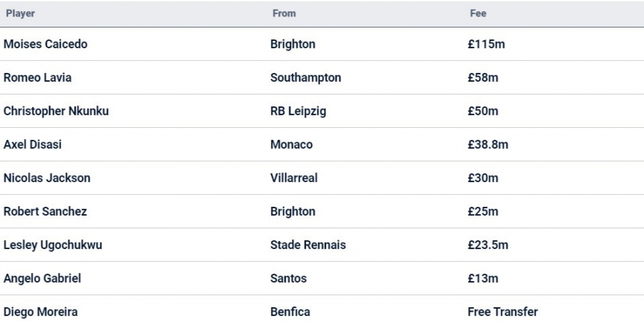Click the Moises Caicedo player name
The height and width of the screenshot is (328, 644).
pyautogui.click(x=45, y=45)
